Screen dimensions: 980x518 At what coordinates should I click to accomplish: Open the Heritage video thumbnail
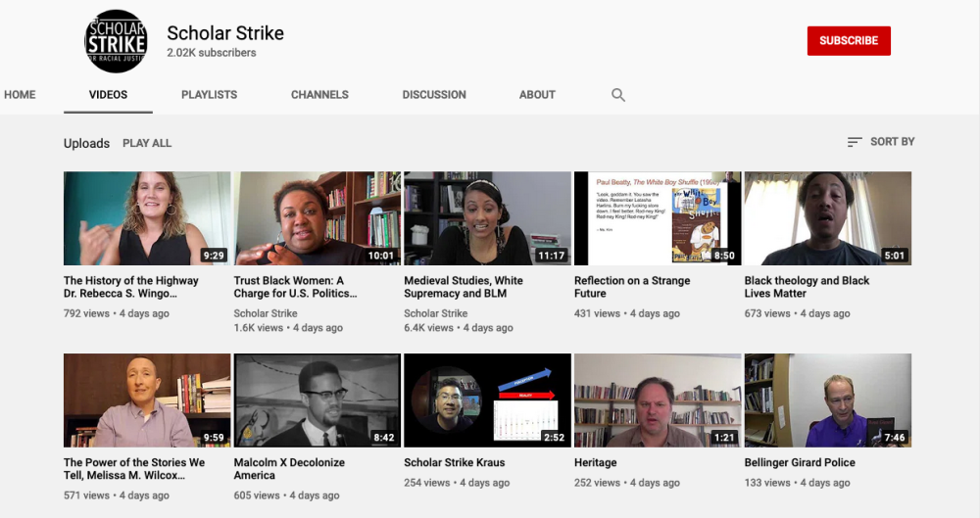[x=658, y=400]
